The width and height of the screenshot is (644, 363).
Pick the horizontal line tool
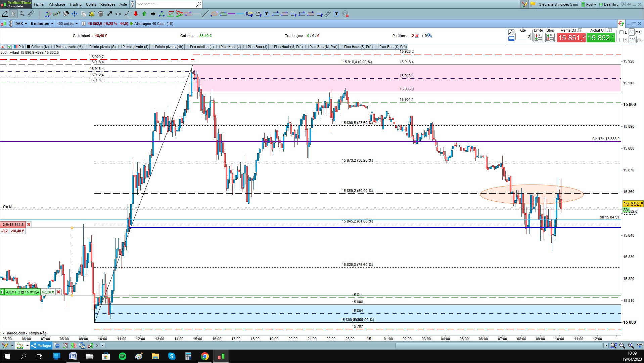click(197, 14)
